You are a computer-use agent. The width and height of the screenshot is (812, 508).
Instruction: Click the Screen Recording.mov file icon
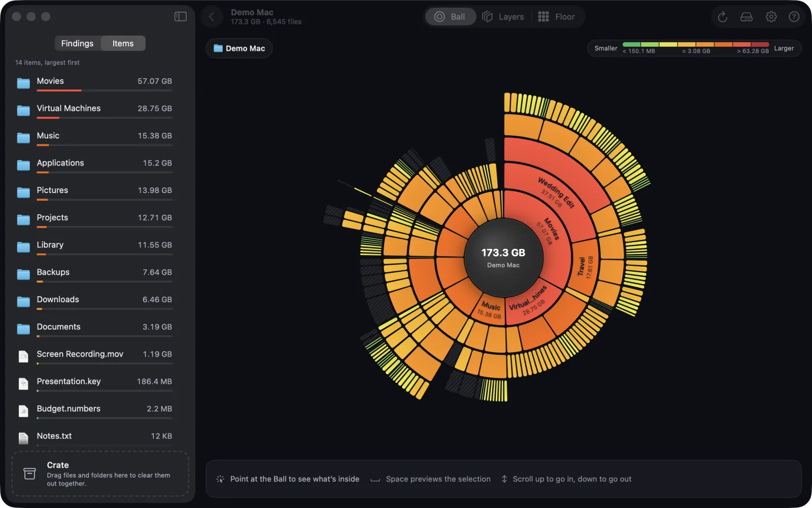(23, 356)
